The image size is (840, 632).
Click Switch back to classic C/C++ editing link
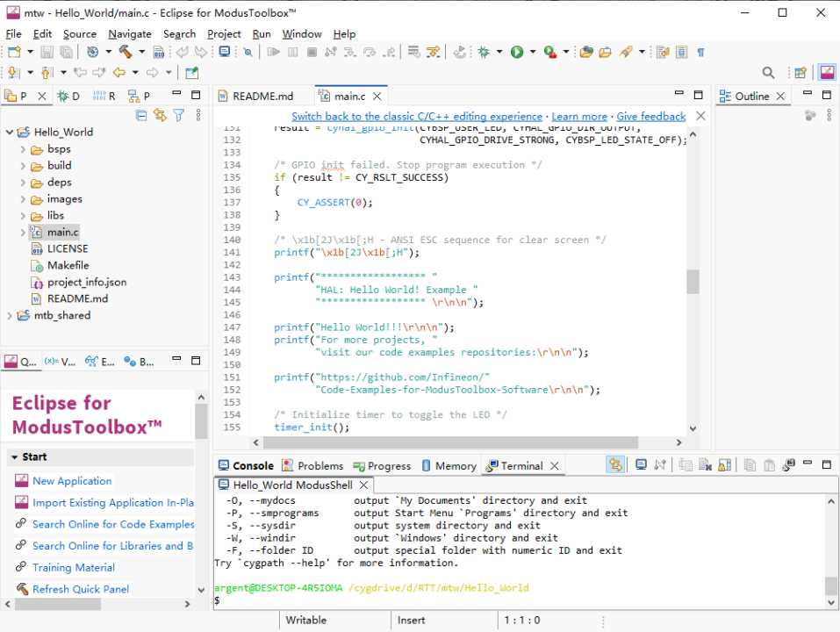(417, 116)
